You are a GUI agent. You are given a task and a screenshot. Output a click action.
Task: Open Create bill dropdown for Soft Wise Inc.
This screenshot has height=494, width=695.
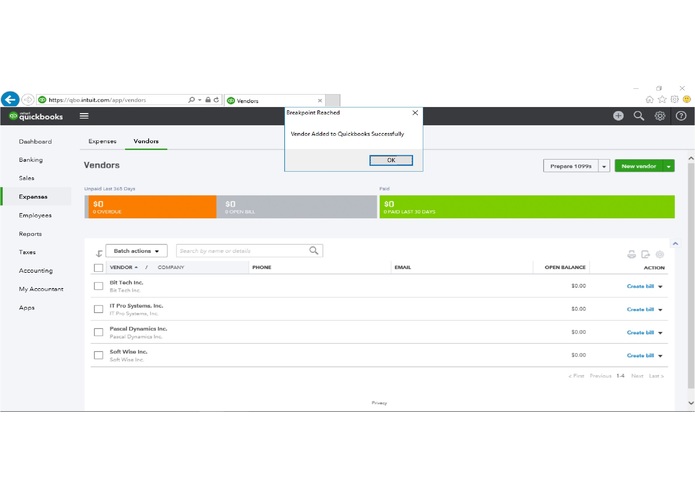pyautogui.click(x=660, y=356)
